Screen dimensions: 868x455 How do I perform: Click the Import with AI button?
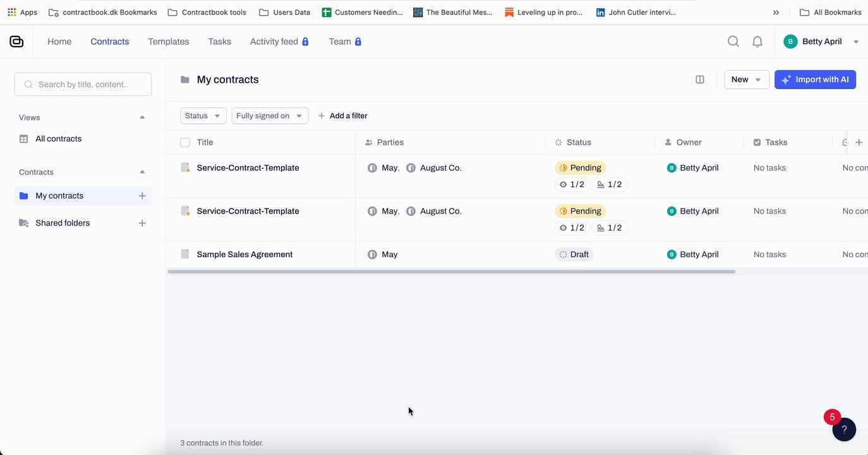[815, 80]
